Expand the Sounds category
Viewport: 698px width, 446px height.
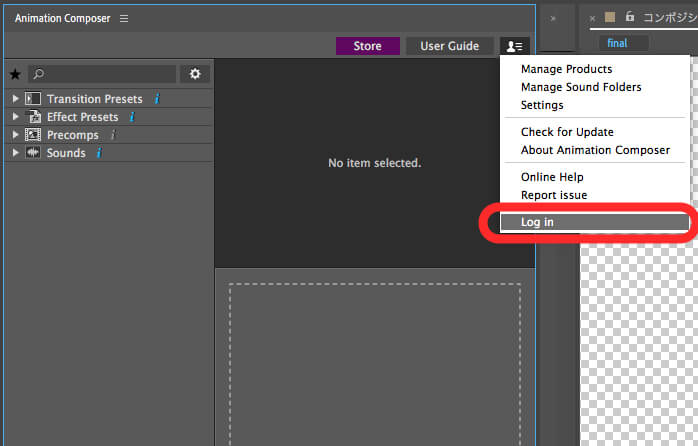pyautogui.click(x=16, y=153)
